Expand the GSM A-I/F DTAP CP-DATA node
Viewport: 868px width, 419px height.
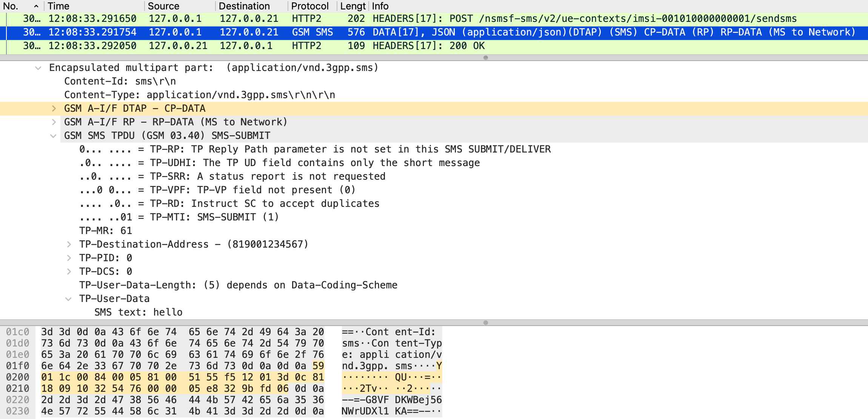click(54, 109)
